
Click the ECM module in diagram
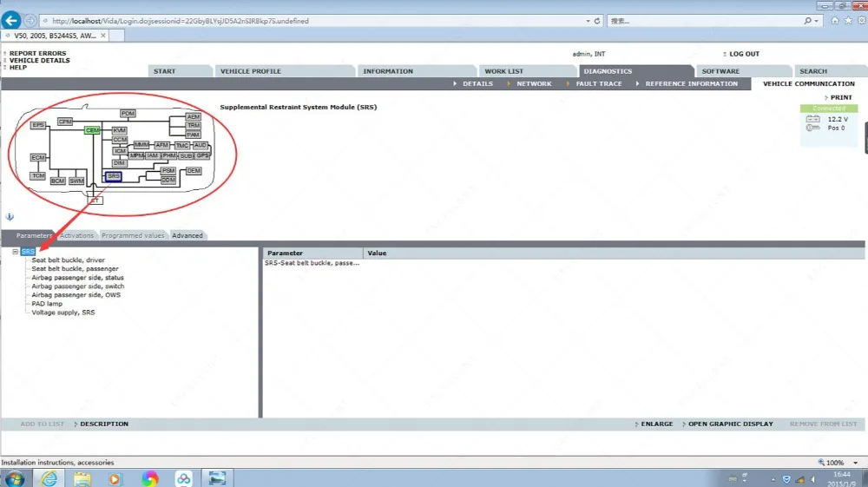pyautogui.click(x=37, y=158)
